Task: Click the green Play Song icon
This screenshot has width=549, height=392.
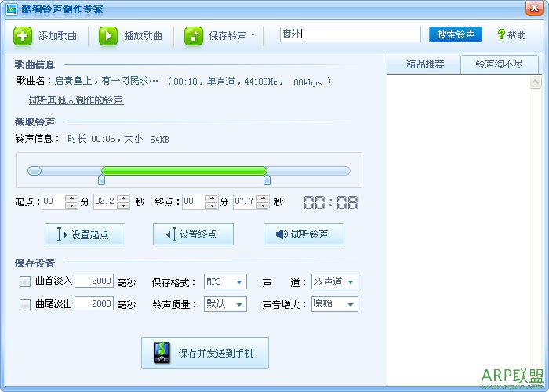Action: tap(108, 36)
